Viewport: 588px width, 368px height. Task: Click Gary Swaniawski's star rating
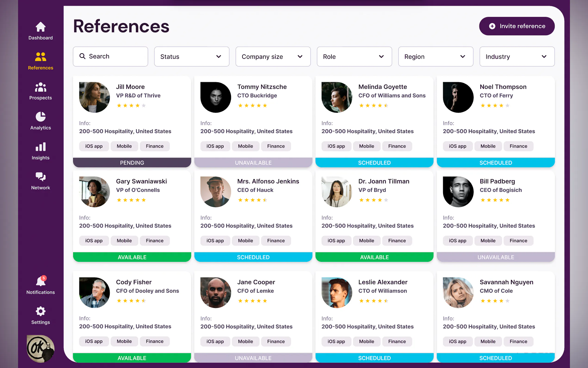click(131, 200)
